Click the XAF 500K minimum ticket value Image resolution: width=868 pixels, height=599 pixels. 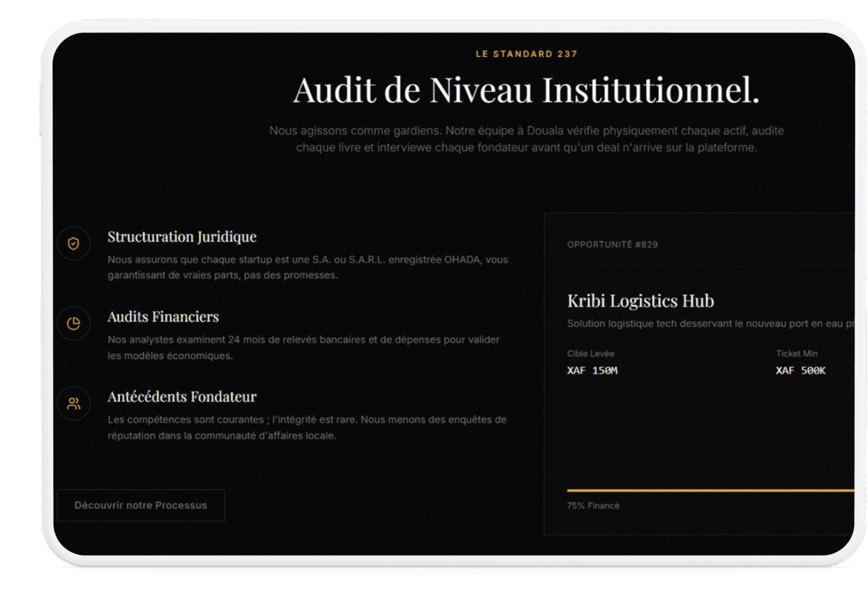pos(800,370)
